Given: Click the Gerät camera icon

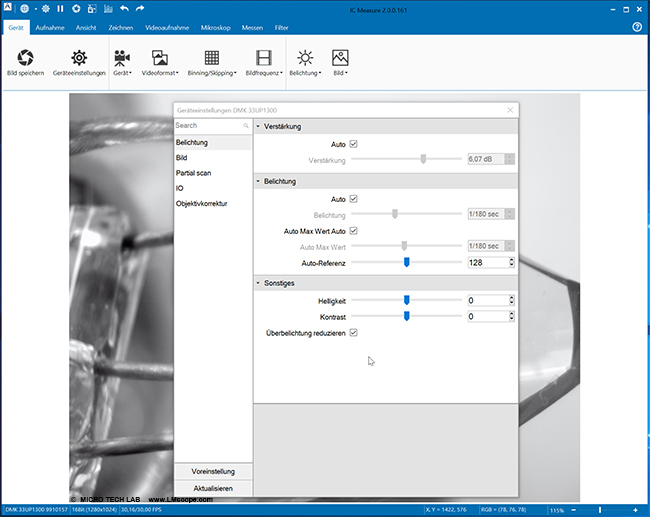Looking at the screenshot, I should pos(122,57).
